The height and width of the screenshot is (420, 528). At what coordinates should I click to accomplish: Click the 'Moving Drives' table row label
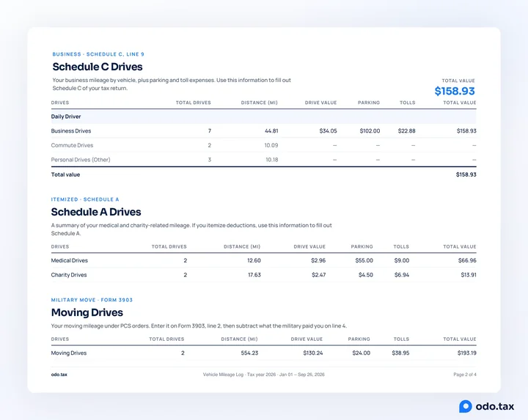[x=69, y=353]
